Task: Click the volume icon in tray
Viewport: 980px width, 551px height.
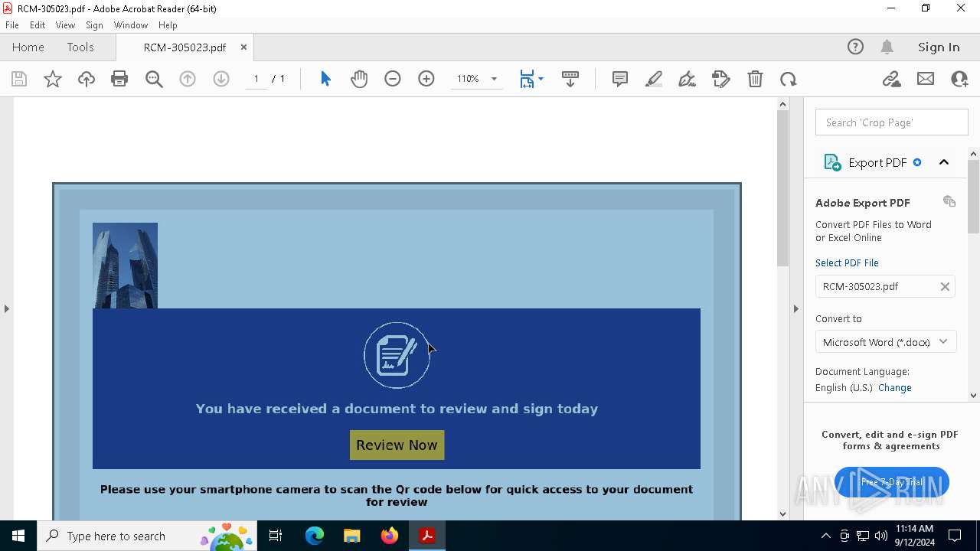Action: (880, 536)
